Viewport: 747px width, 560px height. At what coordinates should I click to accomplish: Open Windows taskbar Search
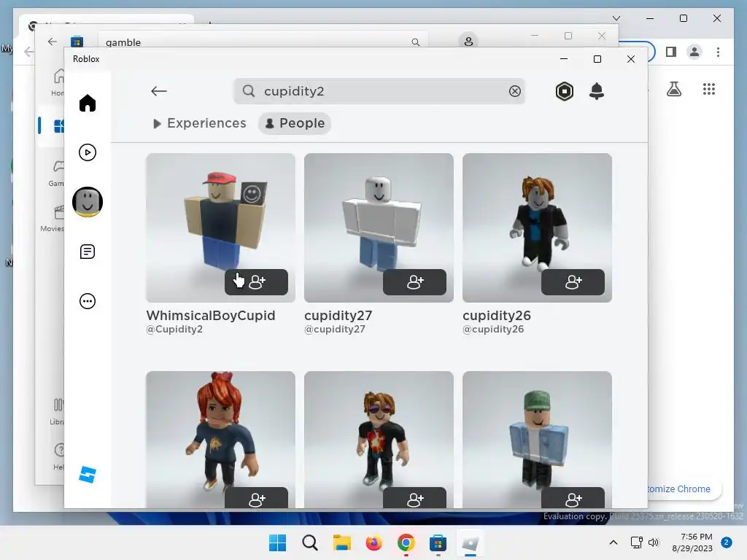coord(309,542)
